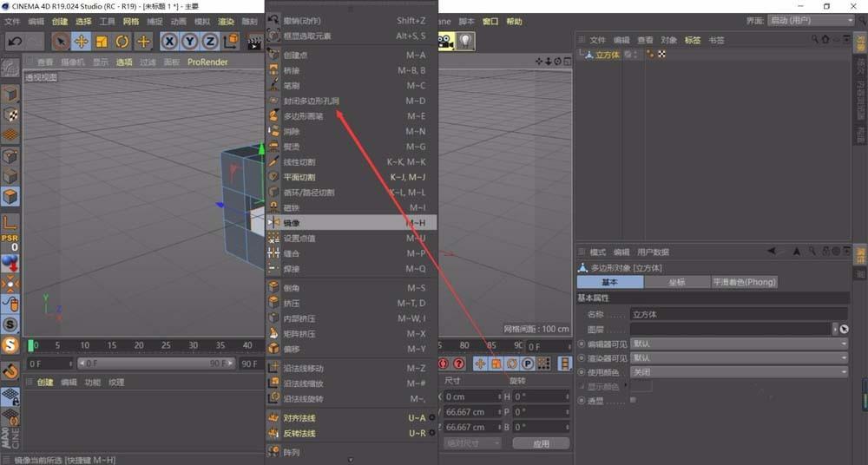Screen dimensions: 868x465
Task: Choose 焊接 weld in the context menu
Action: point(352,268)
